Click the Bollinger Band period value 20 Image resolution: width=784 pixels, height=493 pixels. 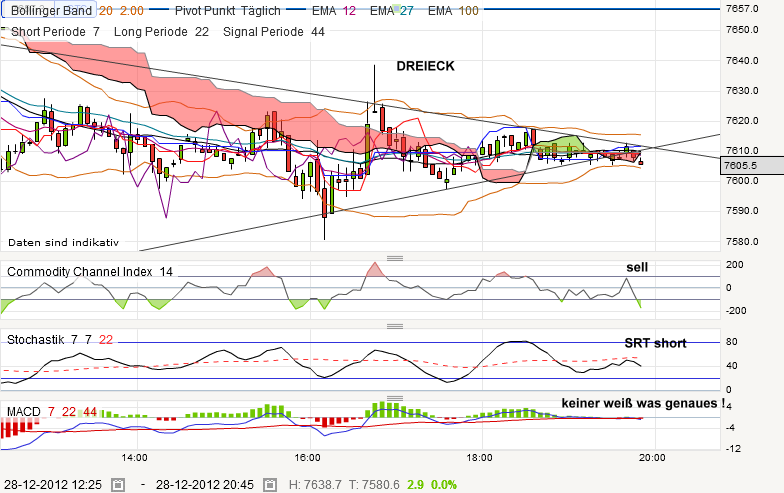[x=106, y=10]
